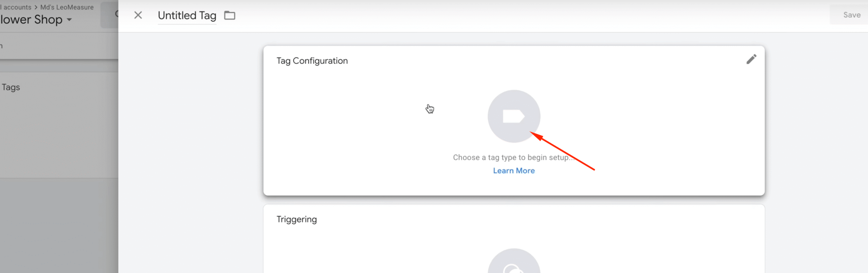
Task: Expand the Flower Shop container dropdown arrow
Action: tap(70, 20)
